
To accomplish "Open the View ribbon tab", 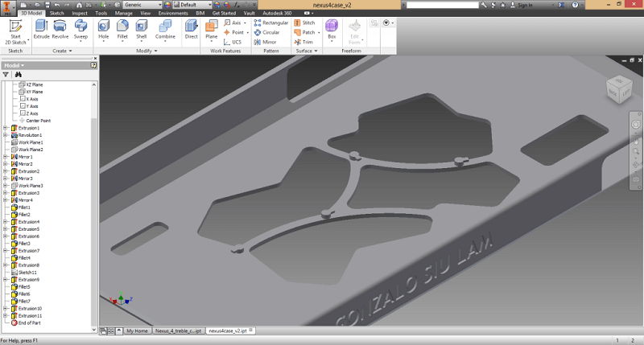I will [146, 13].
